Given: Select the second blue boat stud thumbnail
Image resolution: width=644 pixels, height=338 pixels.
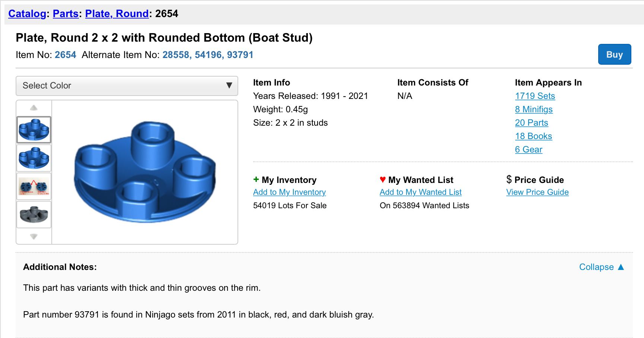Looking at the screenshot, I should [x=34, y=158].
